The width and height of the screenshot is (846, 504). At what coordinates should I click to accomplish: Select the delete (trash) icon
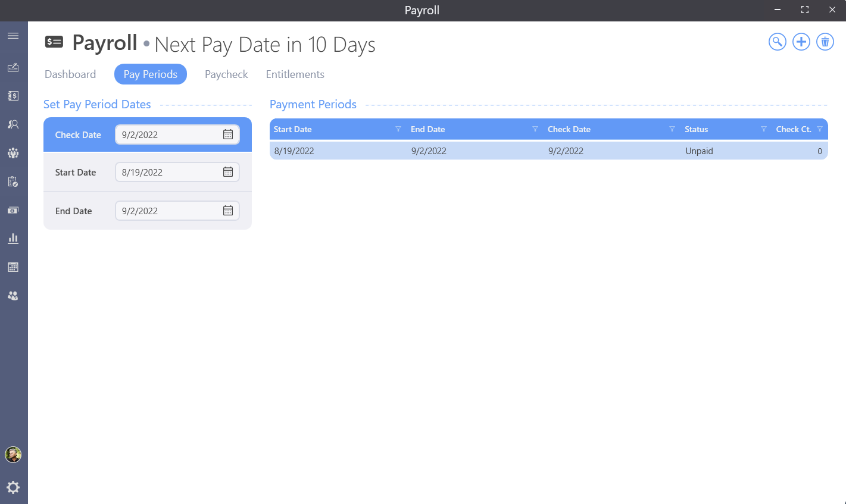coord(825,42)
